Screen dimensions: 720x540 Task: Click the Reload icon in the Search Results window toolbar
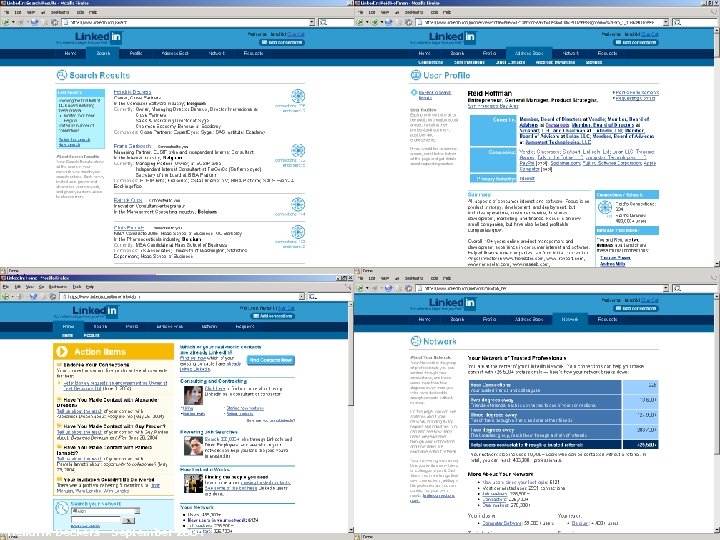point(34,22)
